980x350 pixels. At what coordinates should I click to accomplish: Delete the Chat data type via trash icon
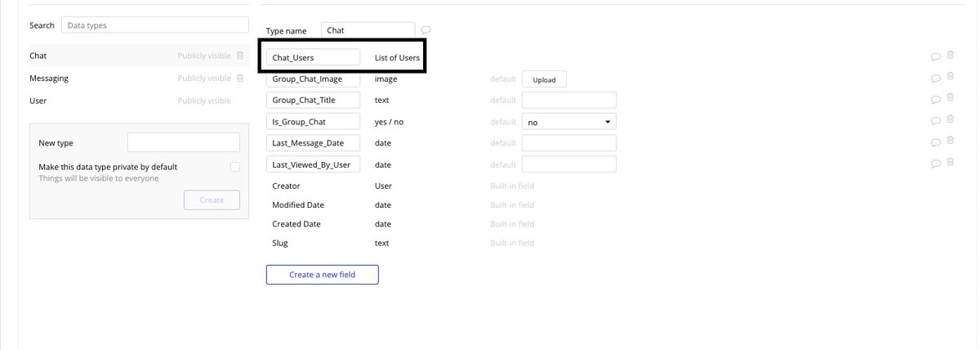(x=240, y=56)
